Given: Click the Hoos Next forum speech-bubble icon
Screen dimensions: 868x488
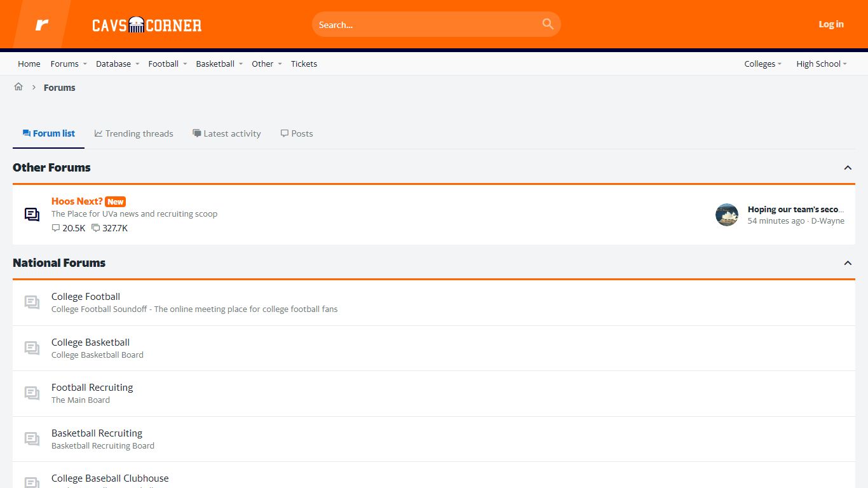Looking at the screenshot, I should [32, 215].
